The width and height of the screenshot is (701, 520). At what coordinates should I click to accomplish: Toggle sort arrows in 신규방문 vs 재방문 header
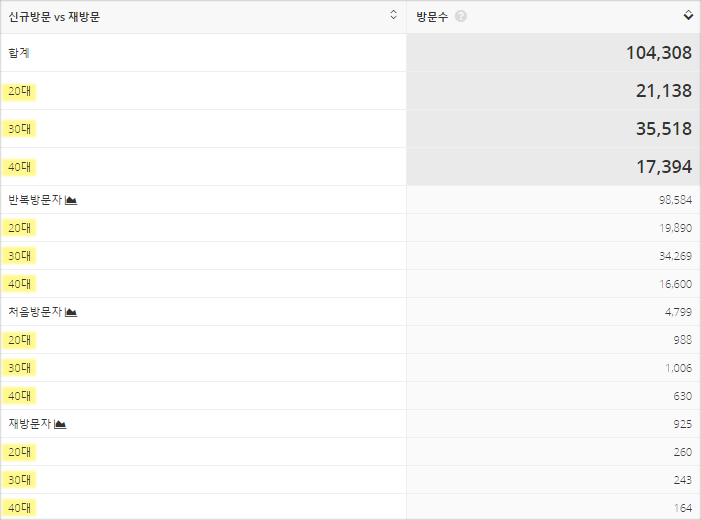(x=394, y=15)
